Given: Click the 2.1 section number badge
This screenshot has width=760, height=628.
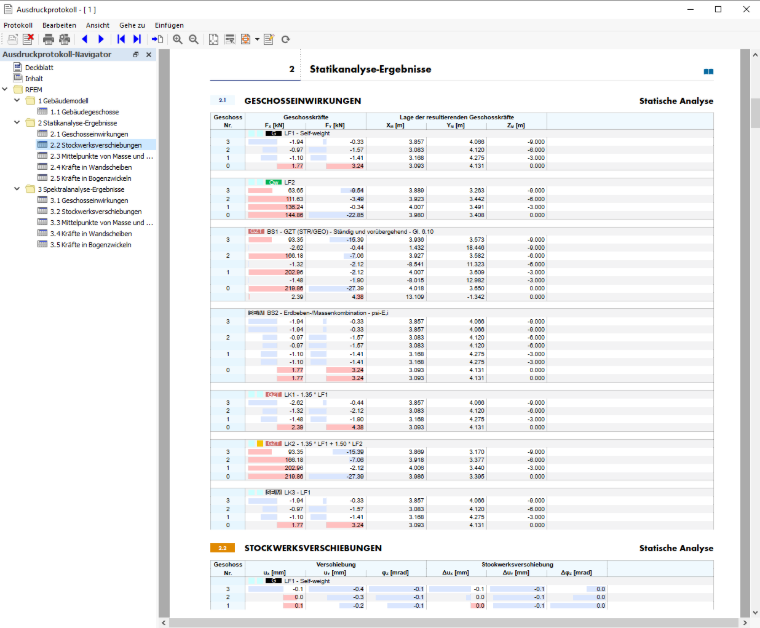Looking at the screenshot, I should click(222, 100).
